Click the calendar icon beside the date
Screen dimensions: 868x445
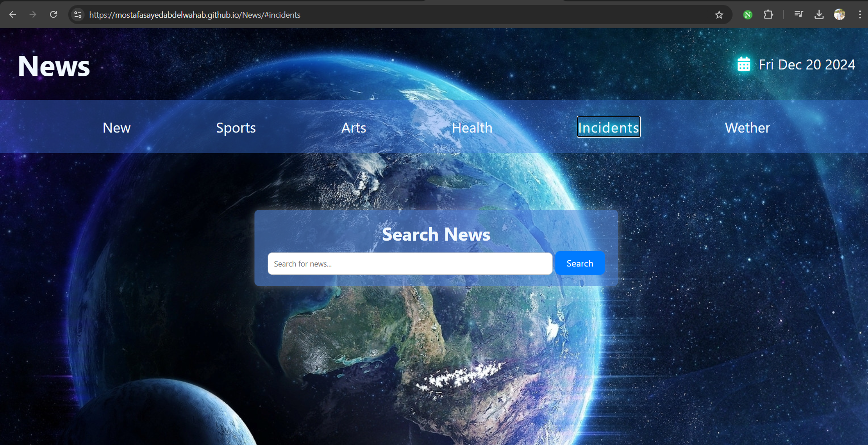744,64
